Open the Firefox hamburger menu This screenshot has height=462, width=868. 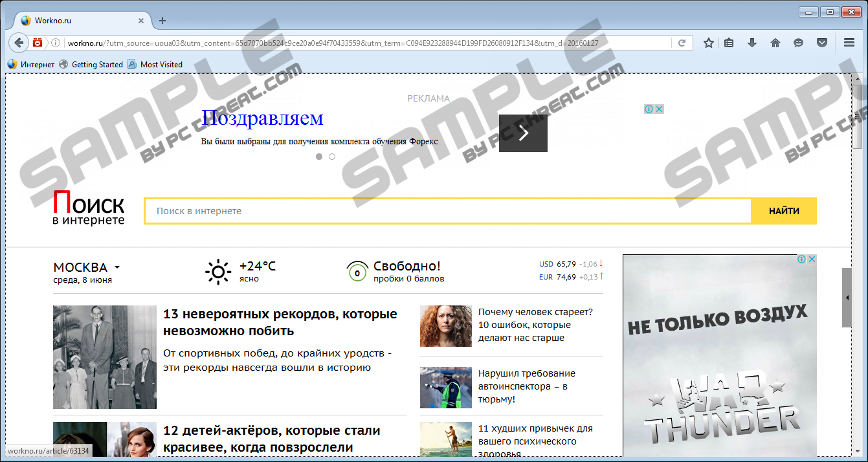click(849, 43)
